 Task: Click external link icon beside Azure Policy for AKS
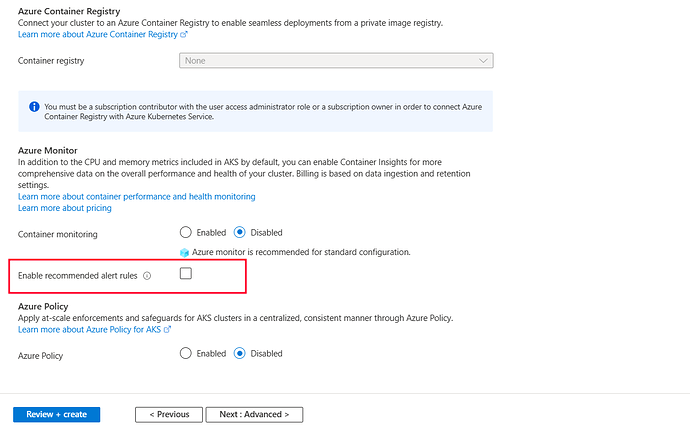click(x=168, y=329)
